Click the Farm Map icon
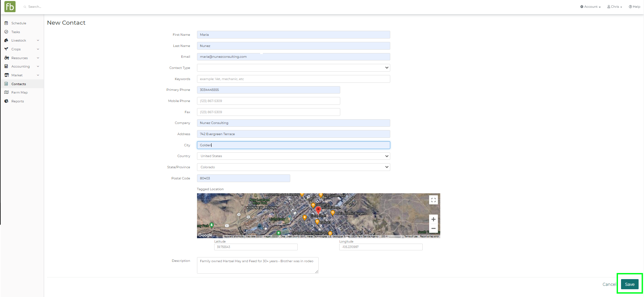The width and height of the screenshot is (644, 297). point(6,92)
